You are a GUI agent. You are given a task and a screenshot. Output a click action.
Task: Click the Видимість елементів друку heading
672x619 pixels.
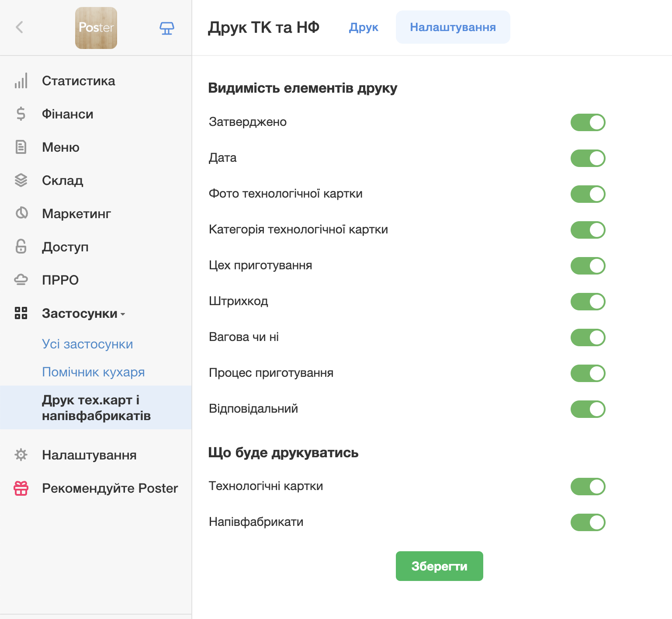(x=302, y=88)
